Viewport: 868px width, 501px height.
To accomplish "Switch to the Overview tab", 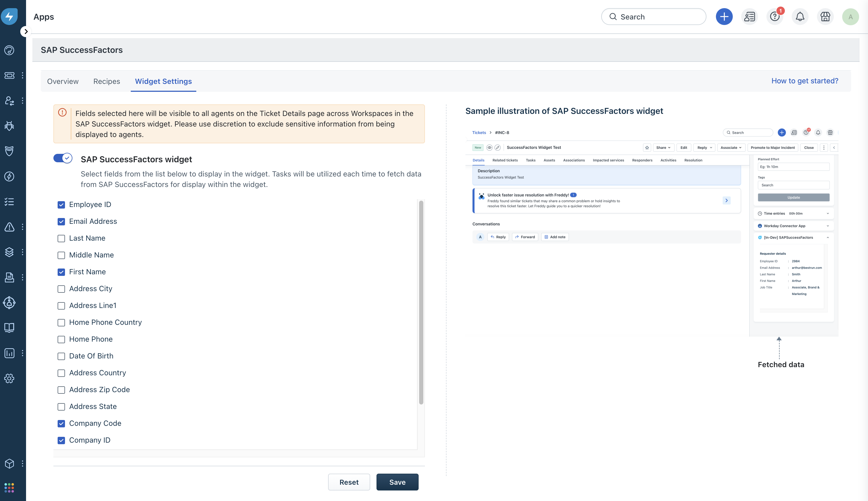I will (63, 81).
